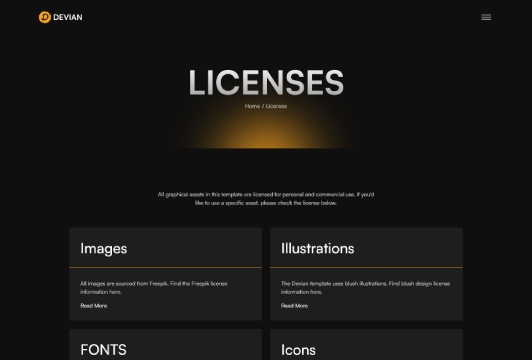Screen dimensions: 532x360
Task: Click the DEVIAN brand name
Action: pyautogui.click(x=68, y=17)
